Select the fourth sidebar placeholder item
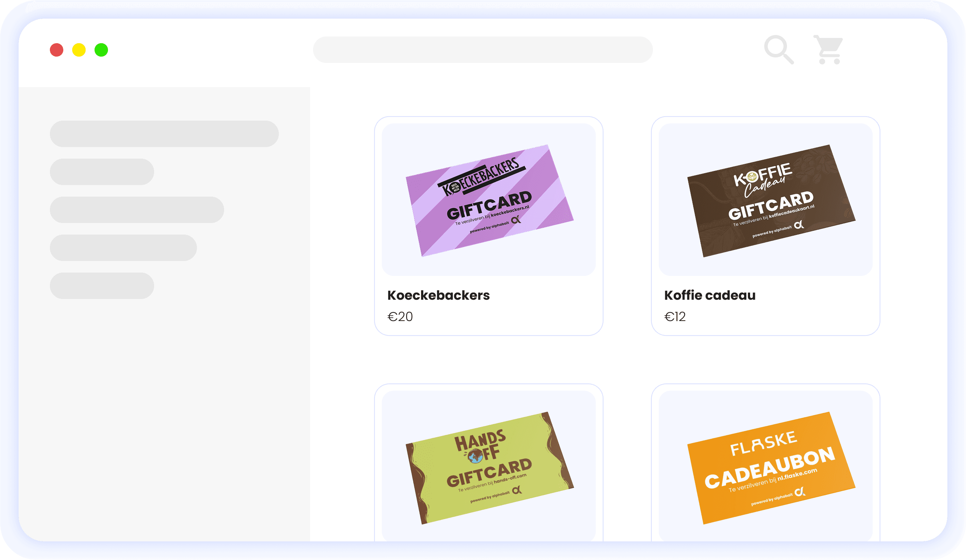966x560 pixels. [x=124, y=248]
